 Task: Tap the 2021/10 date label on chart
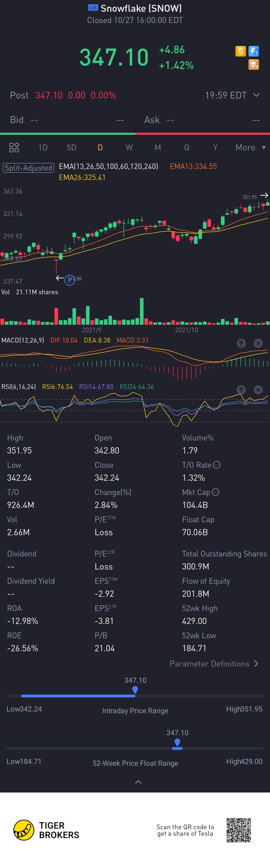pyautogui.click(x=186, y=330)
